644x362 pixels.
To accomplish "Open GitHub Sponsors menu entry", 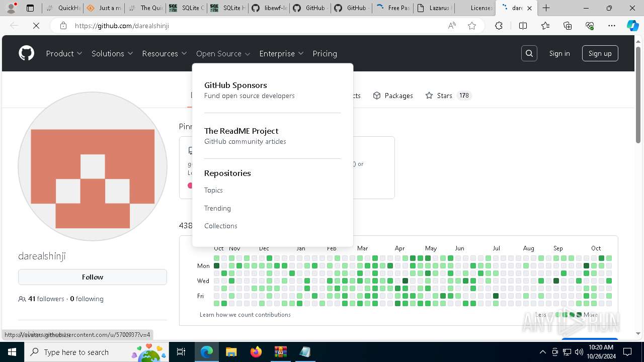I will tap(250, 90).
